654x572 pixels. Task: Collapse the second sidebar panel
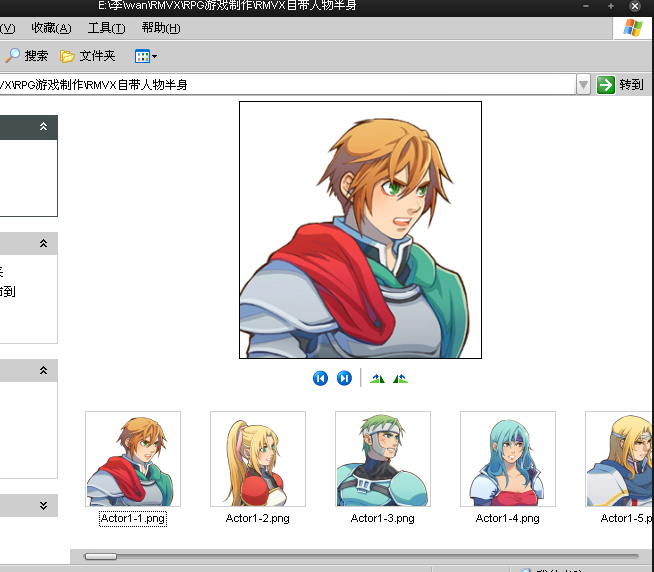pos(43,244)
